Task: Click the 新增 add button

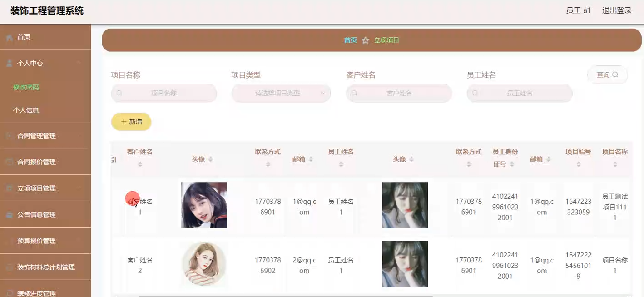Action: coord(131,122)
